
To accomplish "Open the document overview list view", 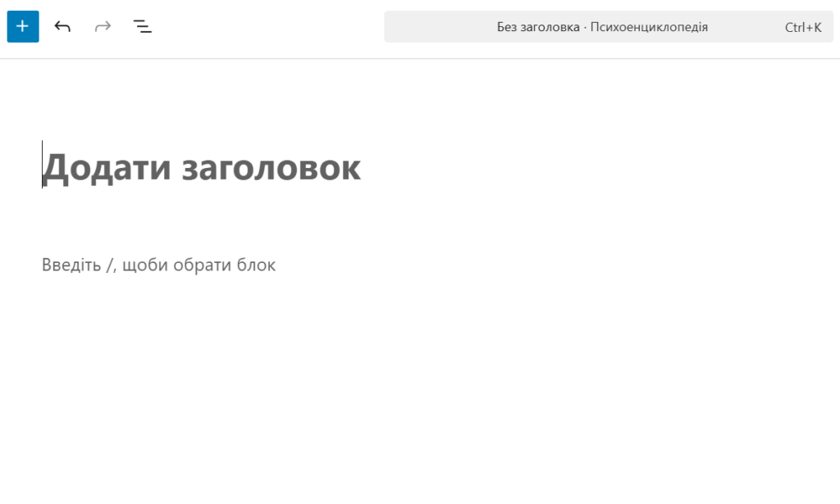I will click(143, 26).
